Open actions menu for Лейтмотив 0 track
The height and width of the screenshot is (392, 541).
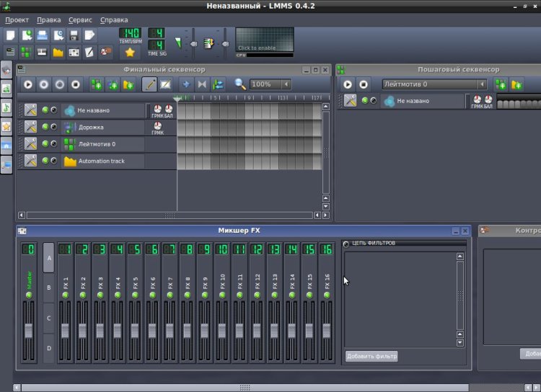(x=30, y=144)
